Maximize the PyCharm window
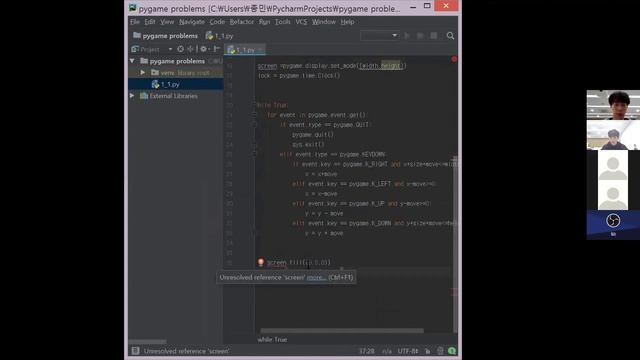 [427, 6]
